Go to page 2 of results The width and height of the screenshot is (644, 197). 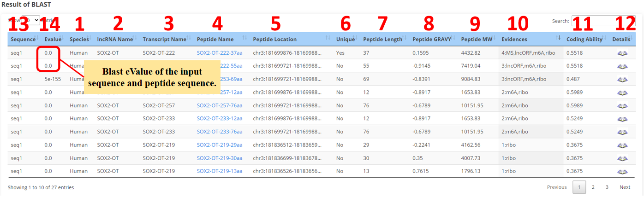pyautogui.click(x=593, y=187)
